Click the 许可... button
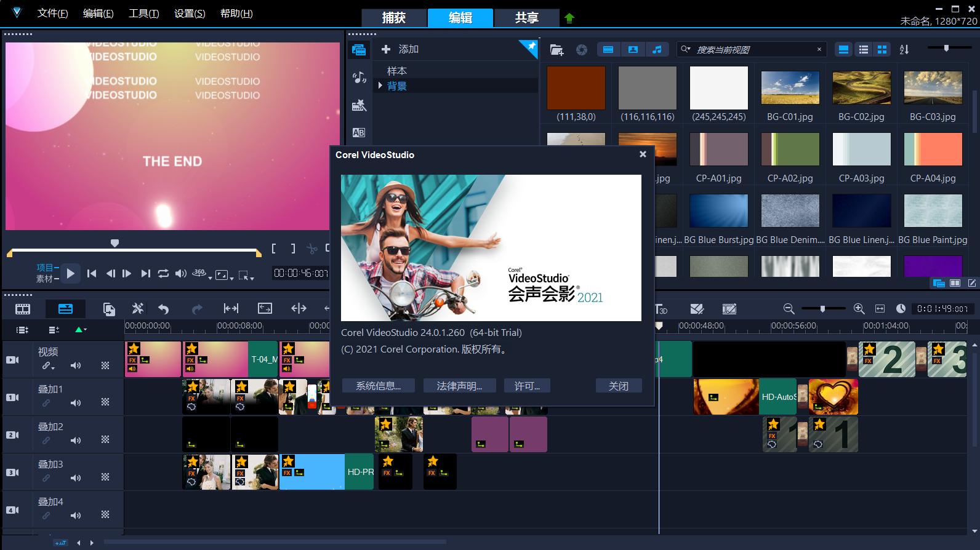 [x=527, y=386]
